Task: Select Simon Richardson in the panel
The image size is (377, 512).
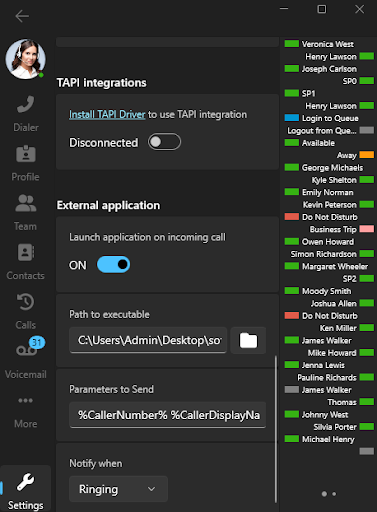Action: pos(332,254)
